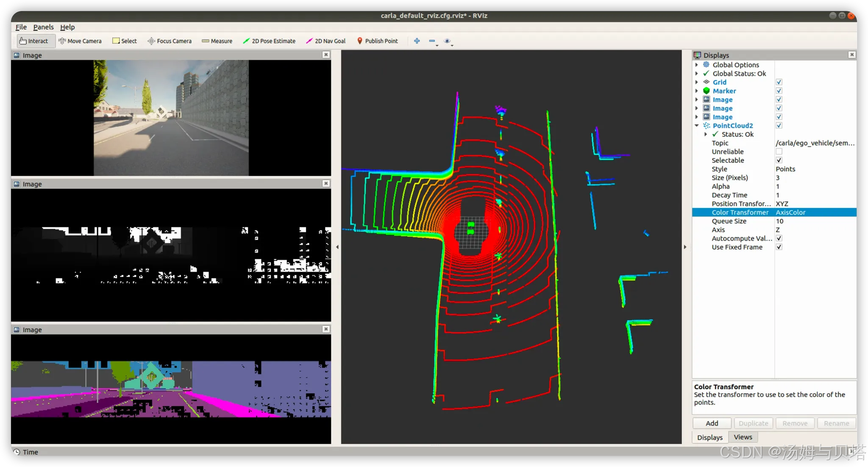The height and width of the screenshot is (467, 868).
Task: Enable the Unreliable checkbox
Action: coord(779,152)
